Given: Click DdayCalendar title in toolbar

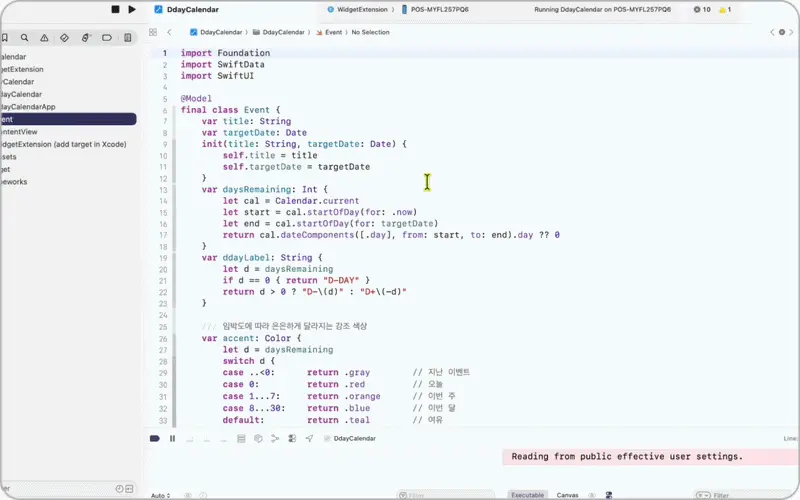Looking at the screenshot, I should [x=193, y=9].
